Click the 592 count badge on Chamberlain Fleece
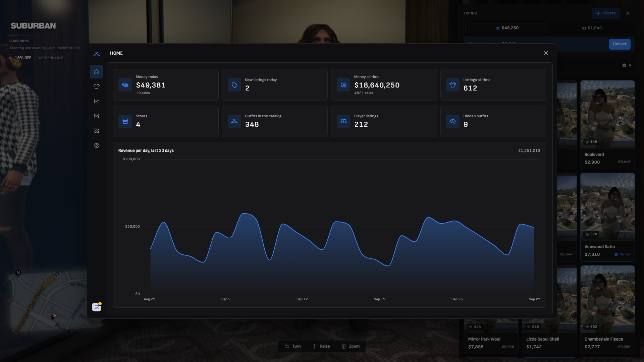The image size is (644, 362). click(591, 327)
